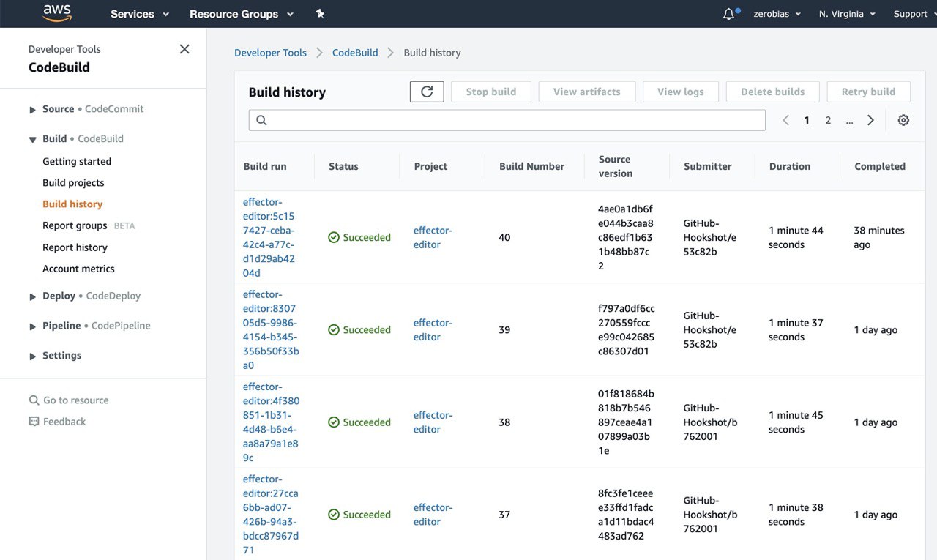Click the Succeeded status icon for build 37
This screenshot has width=937, height=560.
point(334,515)
